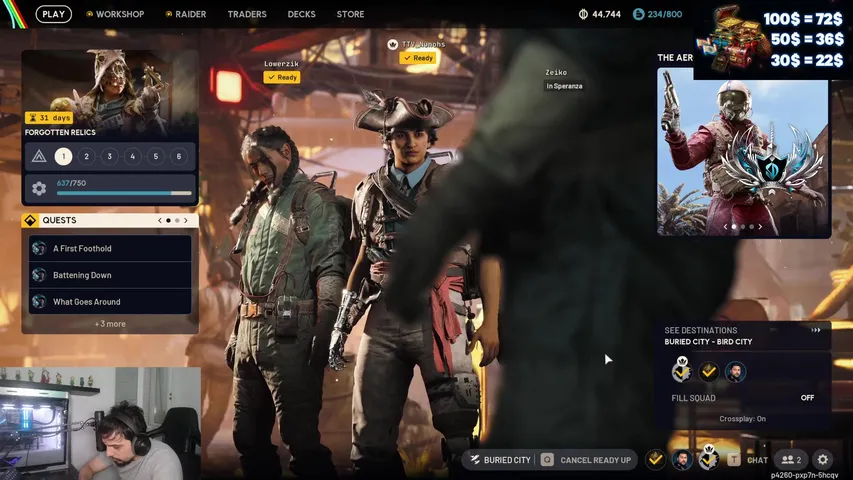
Task: Expand the +3 more quests
Action: click(x=110, y=324)
